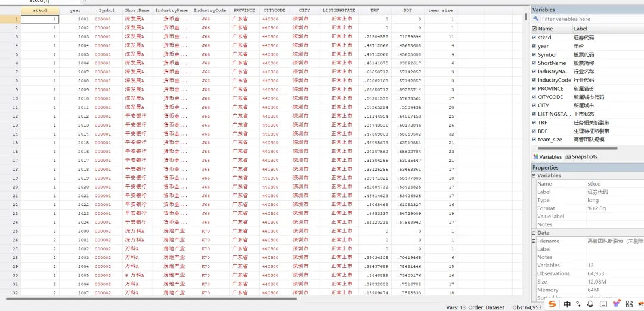Select the BDF column header
This screenshot has width=644, height=311.
pyautogui.click(x=407, y=10)
